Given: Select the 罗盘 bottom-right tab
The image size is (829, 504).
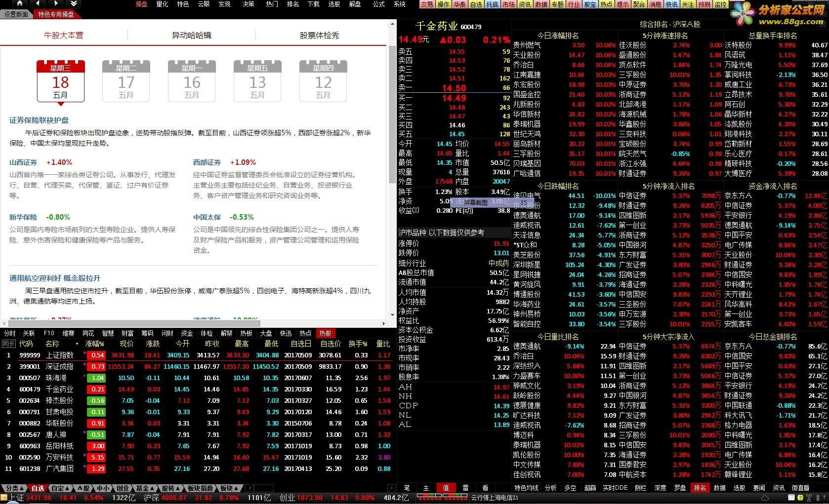Looking at the screenshot, I should (x=680, y=488).
